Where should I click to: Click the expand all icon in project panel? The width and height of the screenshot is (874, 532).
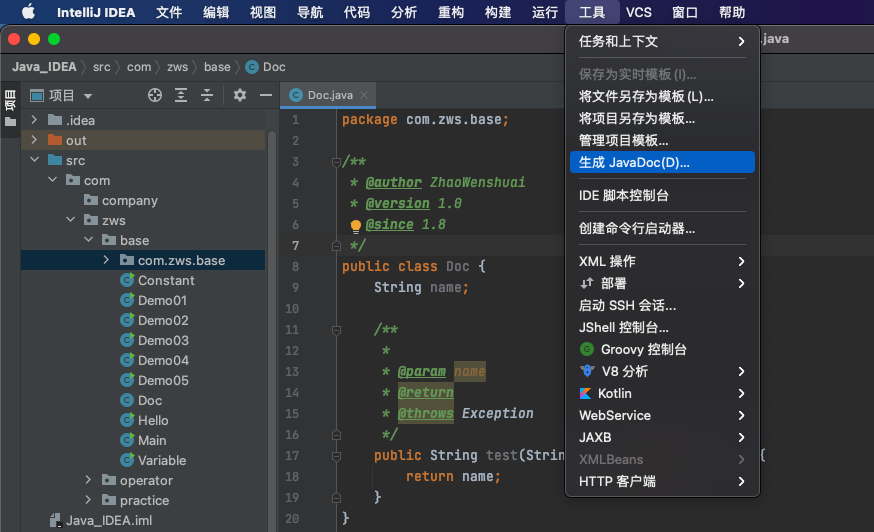[181, 95]
